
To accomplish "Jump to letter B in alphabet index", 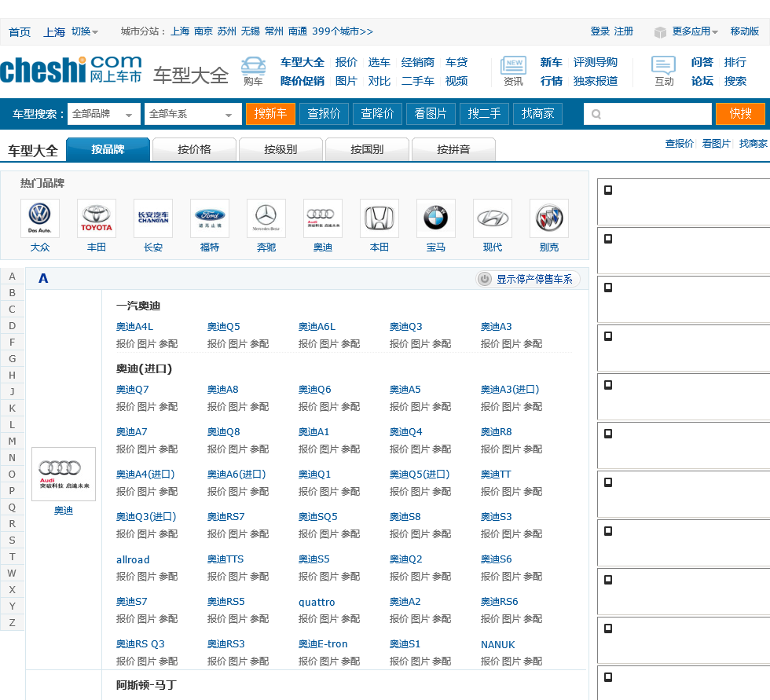I will pyautogui.click(x=13, y=293).
